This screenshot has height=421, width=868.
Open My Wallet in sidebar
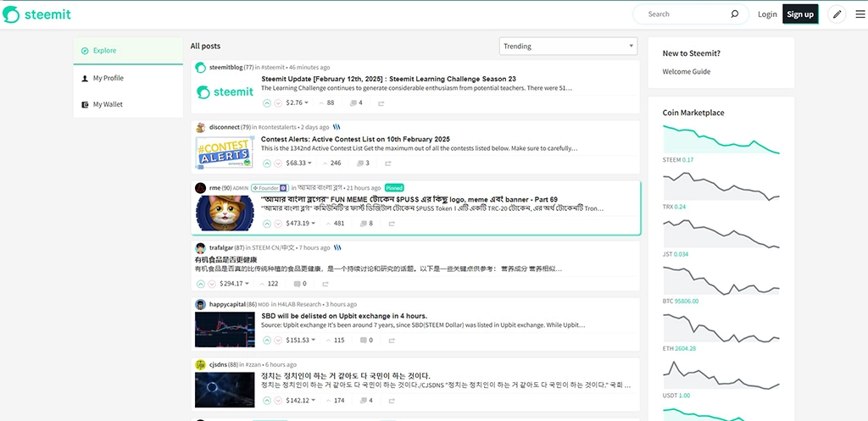pyautogui.click(x=108, y=104)
